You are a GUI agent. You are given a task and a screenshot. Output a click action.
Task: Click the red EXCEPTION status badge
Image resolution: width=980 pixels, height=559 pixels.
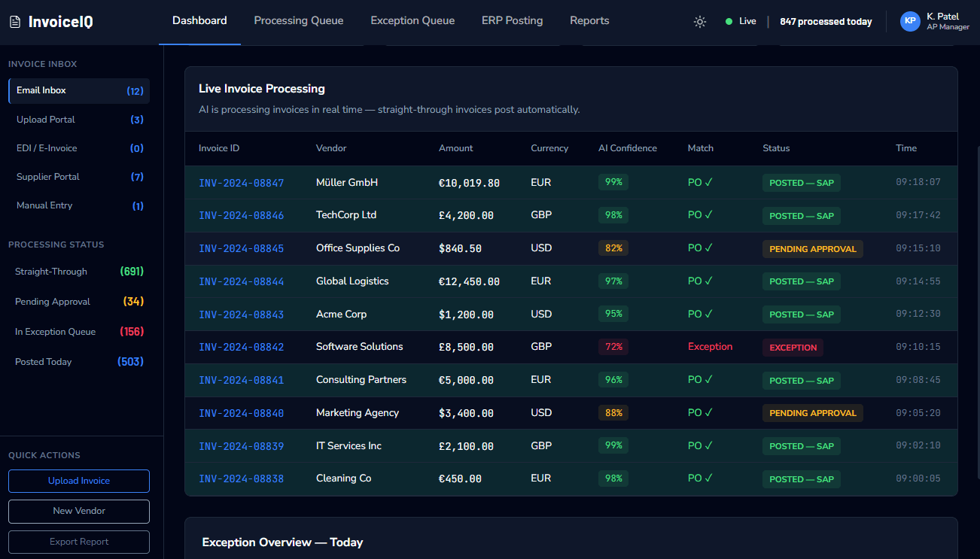(x=793, y=348)
